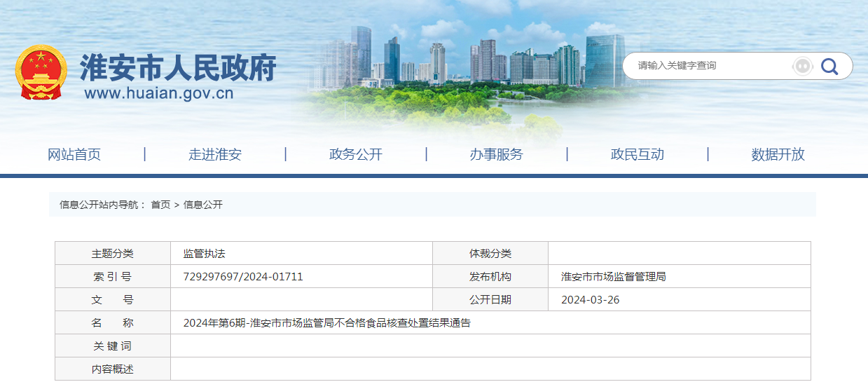Open the 办事服务 menu item
Viewport: 868px width, 389px height.
click(497, 155)
